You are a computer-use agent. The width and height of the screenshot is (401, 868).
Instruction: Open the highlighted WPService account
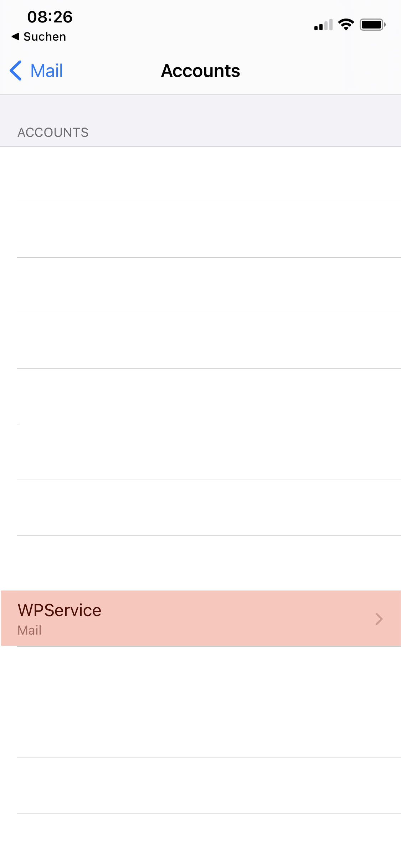[x=201, y=618]
